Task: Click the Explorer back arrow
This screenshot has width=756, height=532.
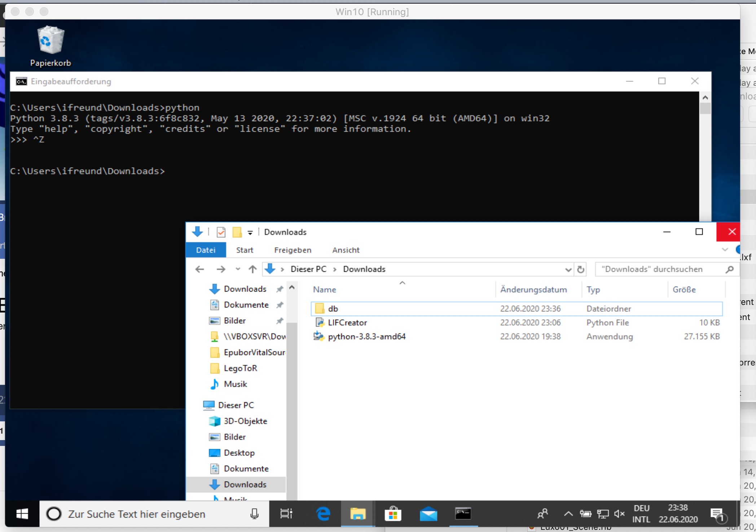Action: tap(199, 269)
